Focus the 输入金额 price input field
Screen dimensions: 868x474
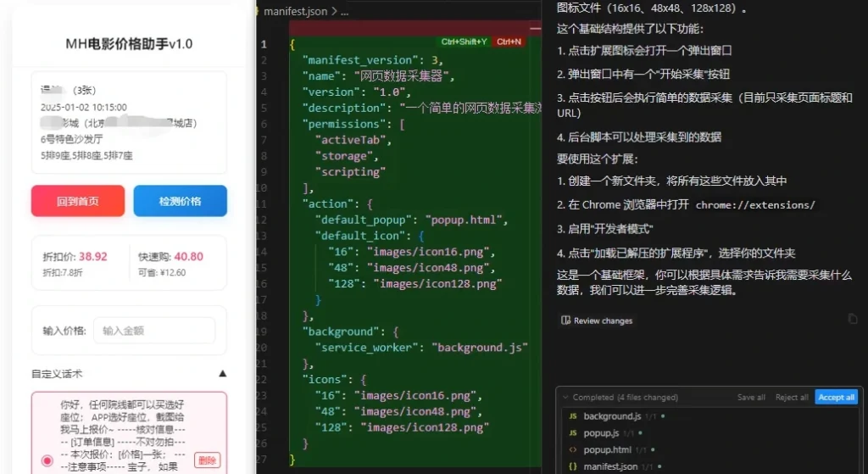pos(154,331)
